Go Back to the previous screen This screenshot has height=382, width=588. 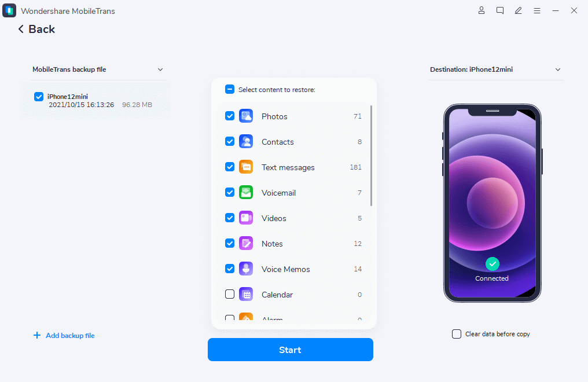pyautogui.click(x=36, y=29)
